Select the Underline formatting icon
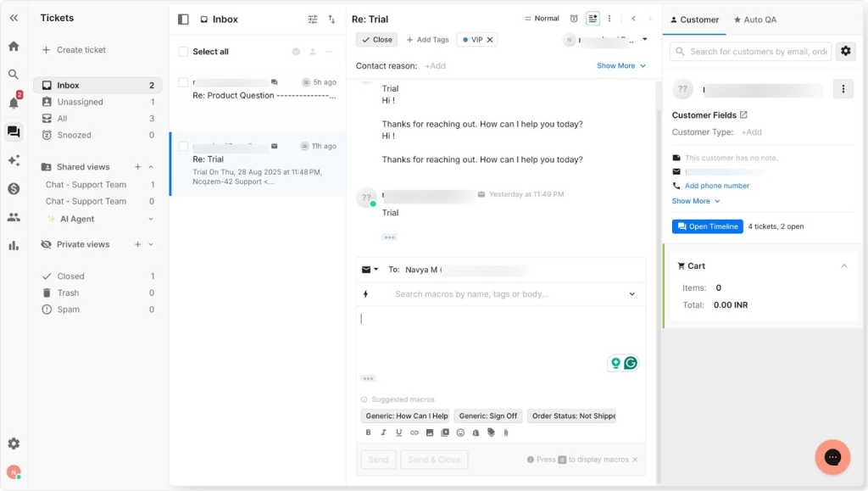The image size is (868, 491). point(398,432)
